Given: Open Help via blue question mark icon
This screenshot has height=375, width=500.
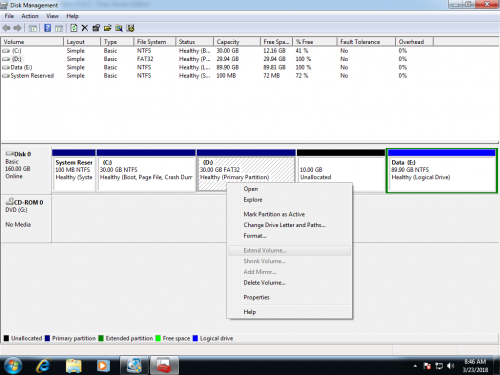Looking at the screenshot, I should coord(48,28).
